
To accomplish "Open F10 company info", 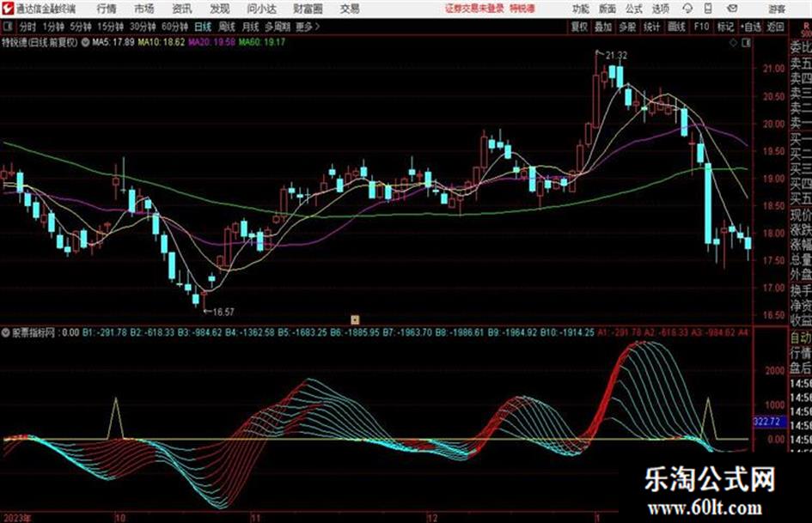I will coord(701,27).
